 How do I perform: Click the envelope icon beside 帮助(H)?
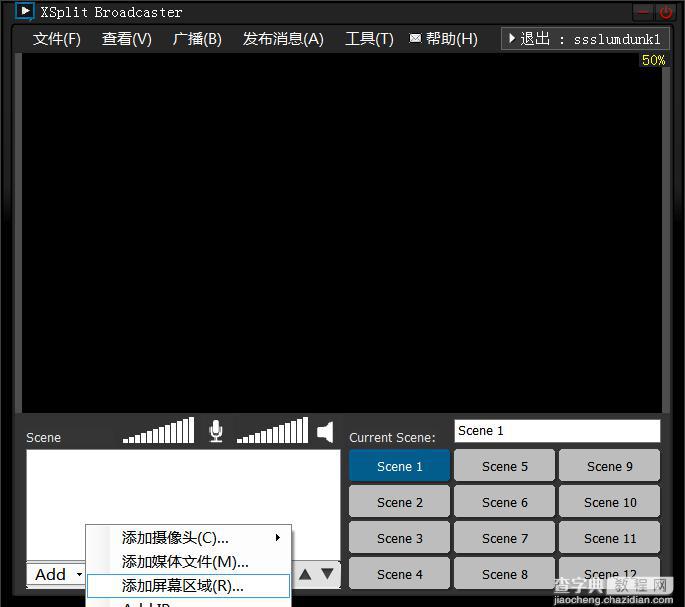coord(415,38)
